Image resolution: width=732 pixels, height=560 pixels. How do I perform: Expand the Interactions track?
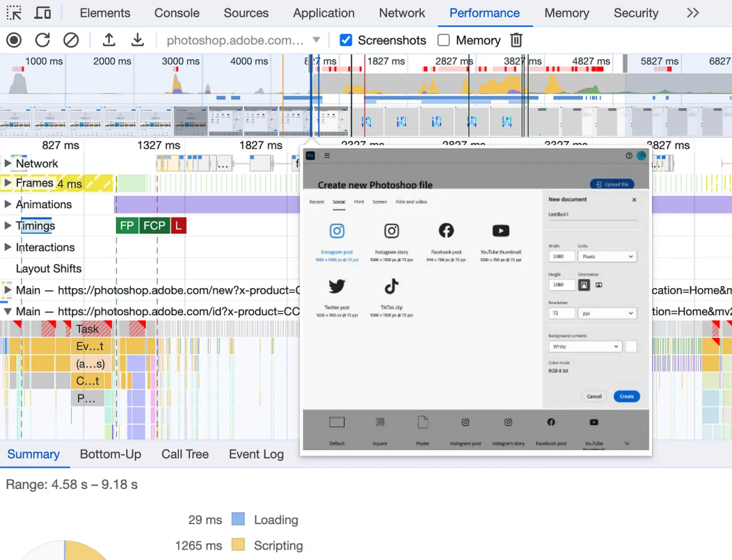coord(7,247)
